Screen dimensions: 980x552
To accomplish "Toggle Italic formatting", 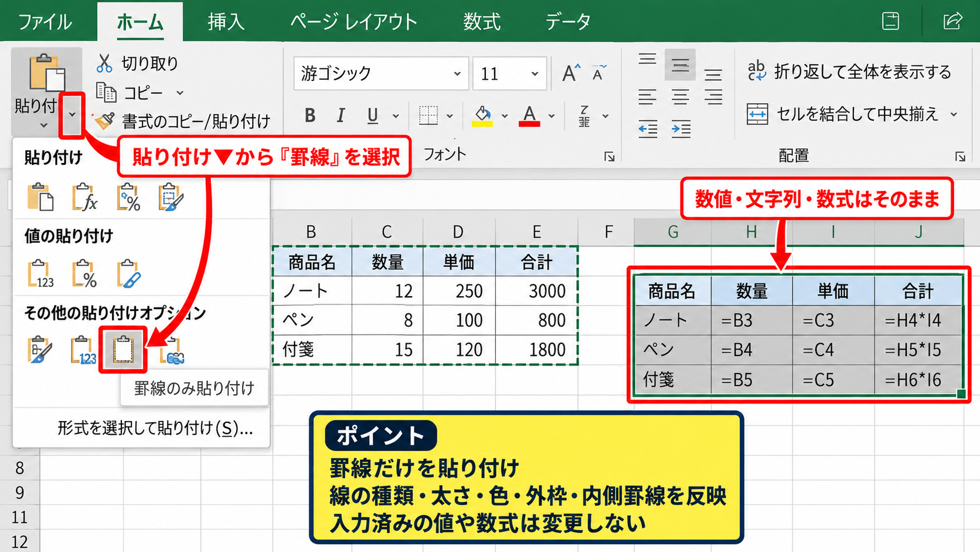I will tap(341, 116).
